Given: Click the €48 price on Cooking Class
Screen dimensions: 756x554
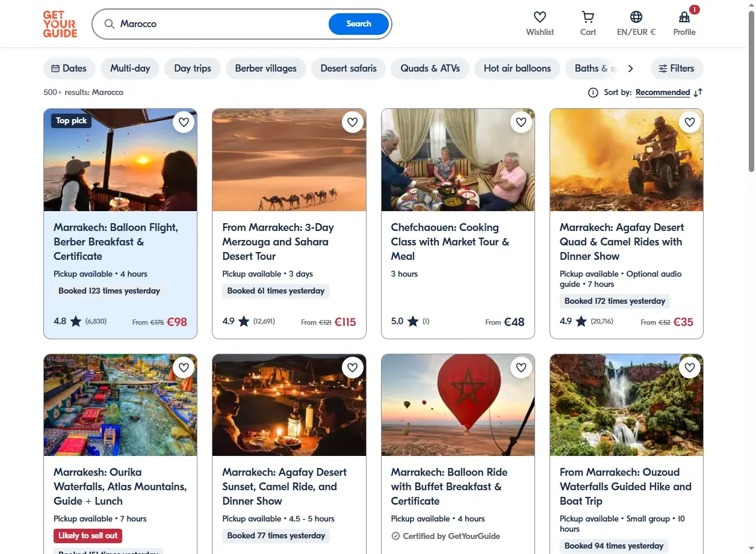Looking at the screenshot, I should (514, 322).
